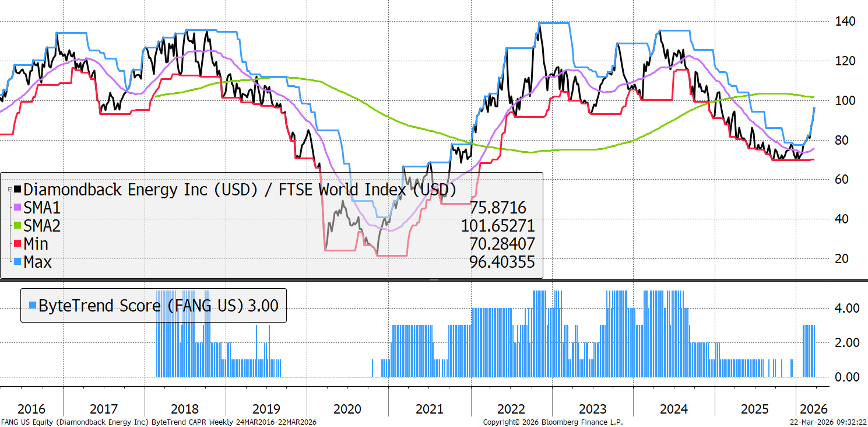Click the ByteTrend Score (FANG US) 3.00 label
868x427 pixels.
pos(159,305)
